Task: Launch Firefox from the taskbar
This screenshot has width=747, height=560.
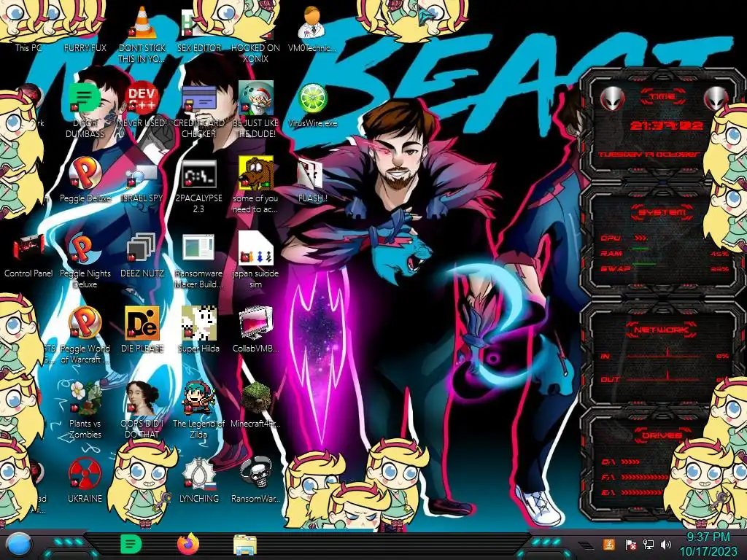Action: tap(187, 544)
